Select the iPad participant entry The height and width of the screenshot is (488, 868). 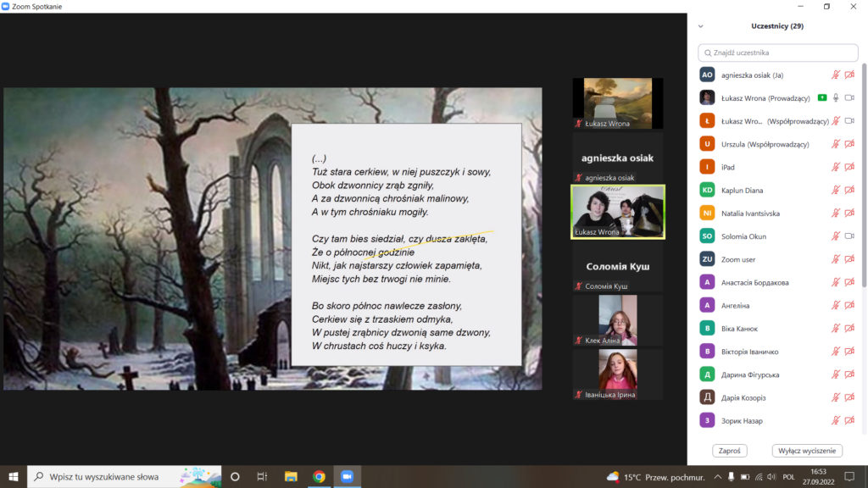point(728,167)
